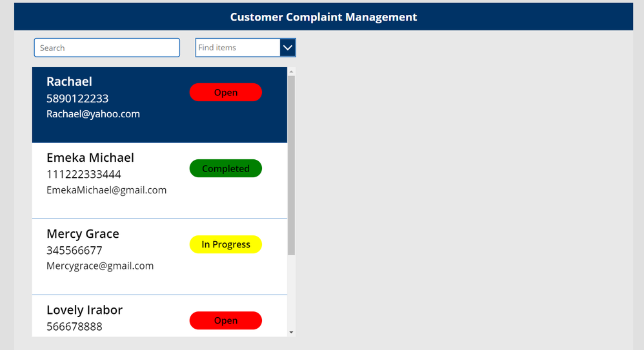This screenshot has width=644, height=350.
Task: Click Lovely Irabor's Open status badge
Action: (x=225, y=320)
